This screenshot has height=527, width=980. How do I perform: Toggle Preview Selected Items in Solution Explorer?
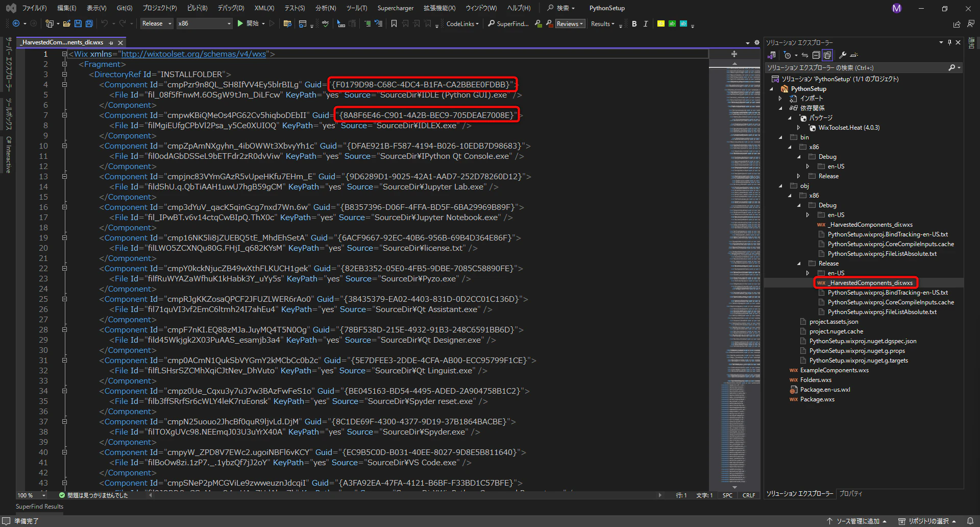pyautogui.click(x=854, y=55)
